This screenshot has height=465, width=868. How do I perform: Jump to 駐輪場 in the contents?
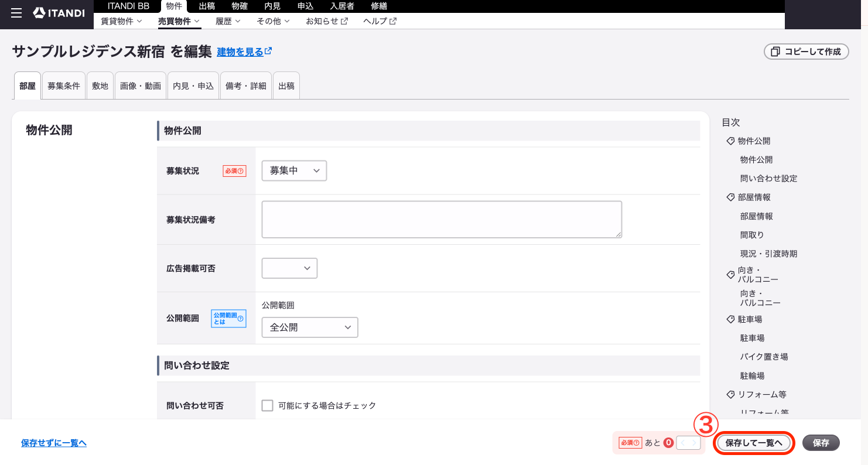pyautogui.click(x=752, y=375)
